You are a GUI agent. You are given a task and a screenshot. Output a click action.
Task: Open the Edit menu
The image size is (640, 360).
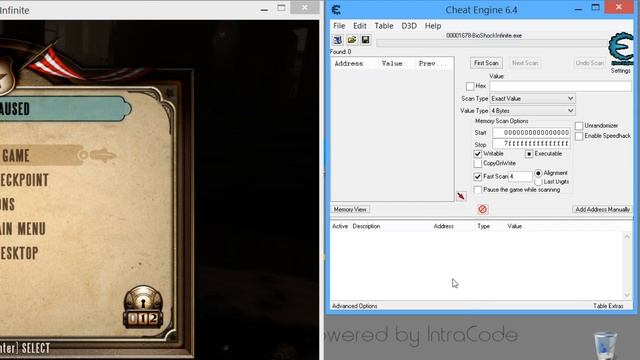tap(360, 26)
